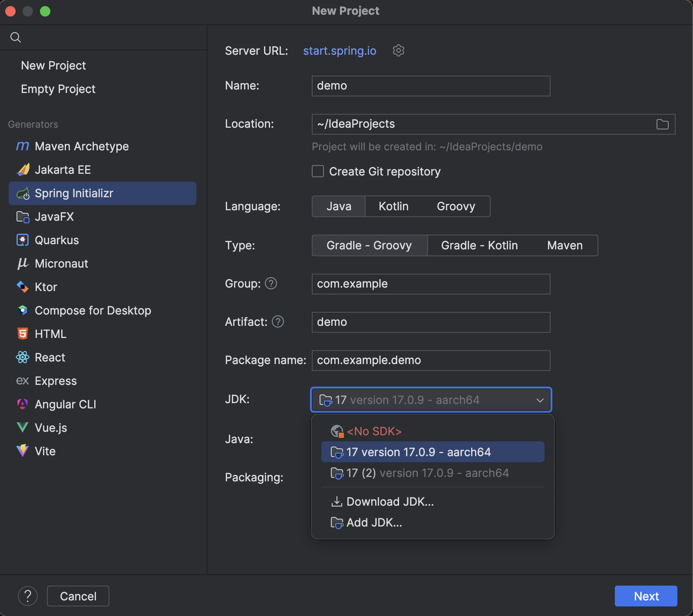Image resolution: width=693 pixels, height=616 pixels.
Task: Click the React atom icon
Action: click(23, 357)
